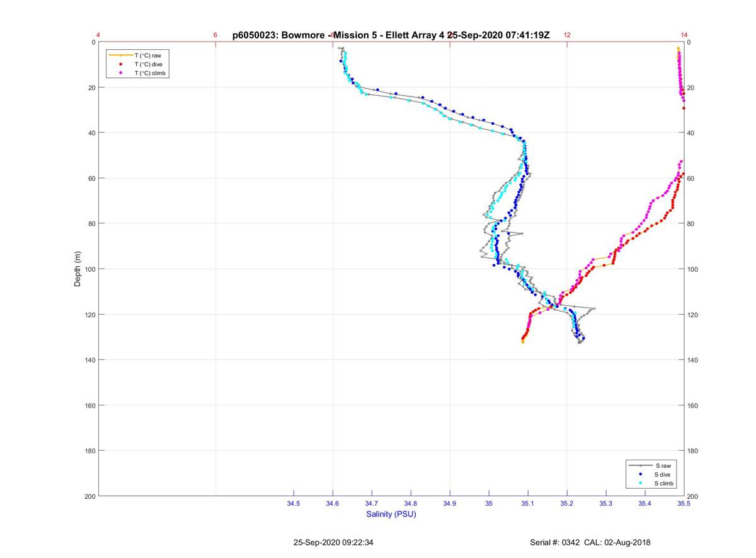The height and width of the screenshot is (558, 756).
Task: Click depth tick 100 on left axis
Action: point(89,269)
